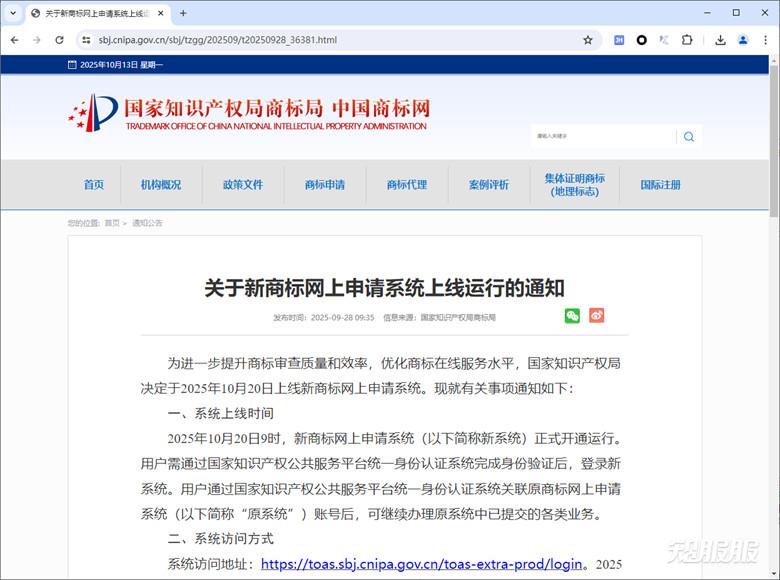The height and width of the screenshot is (580, 780).
Task: Go back using browser back arrow
Action: click(x=14, y=40)
